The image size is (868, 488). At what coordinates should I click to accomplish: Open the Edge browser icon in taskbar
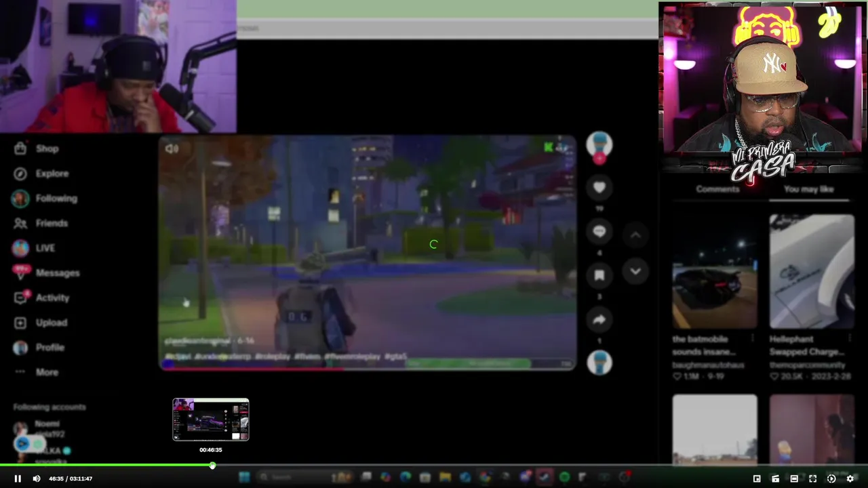[x=406, y=477]
